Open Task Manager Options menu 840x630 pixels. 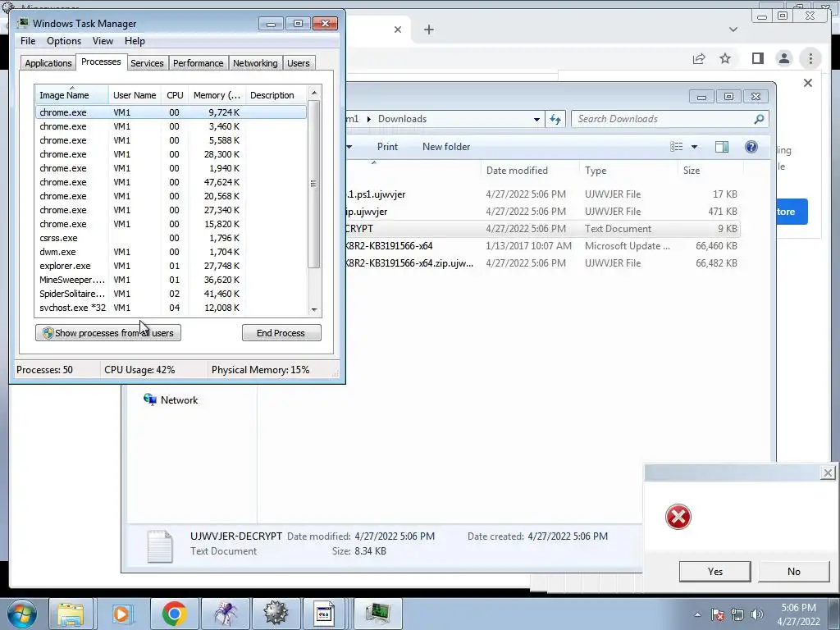[64, 41]
